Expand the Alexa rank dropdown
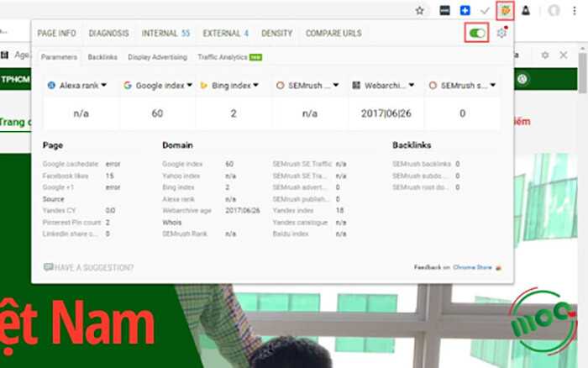Viewport: 588px width, 368px height. pos(104,85)
